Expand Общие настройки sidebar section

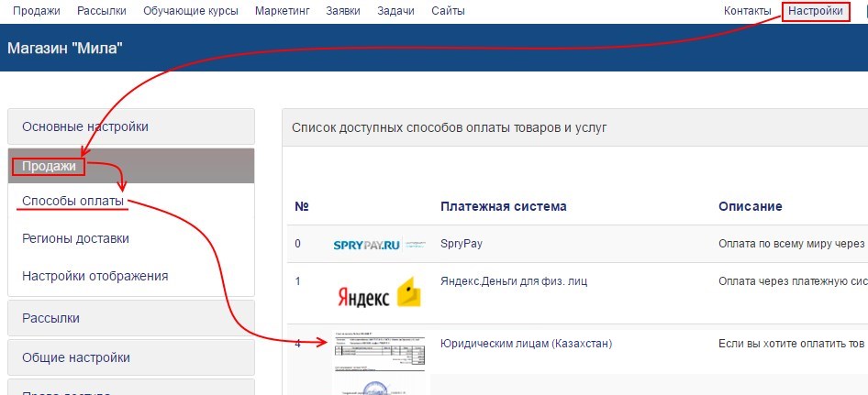tap(130, 357)
